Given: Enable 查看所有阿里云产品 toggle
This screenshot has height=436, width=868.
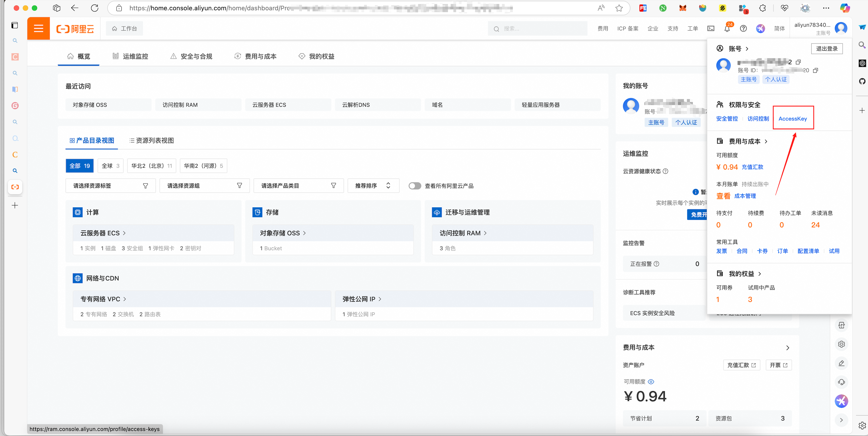Looking at the screenshot, I should [415, 185].
